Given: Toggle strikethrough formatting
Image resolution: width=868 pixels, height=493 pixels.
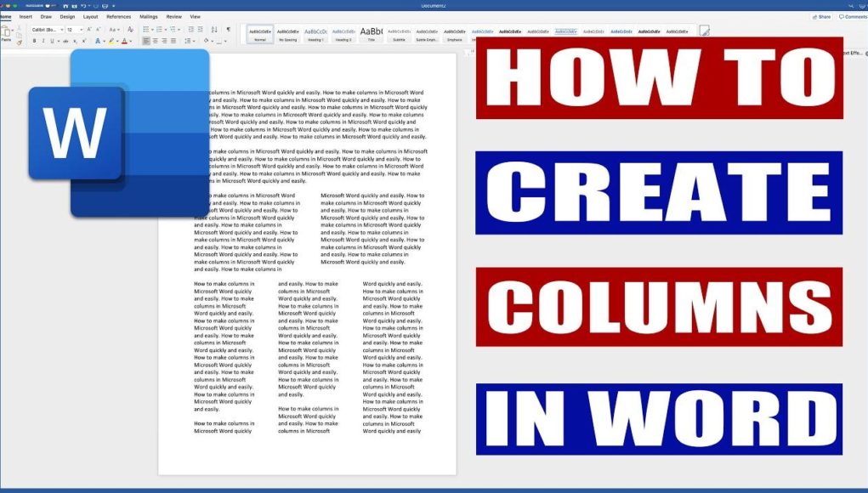Looking at the screenshot, I should [65, 41].
